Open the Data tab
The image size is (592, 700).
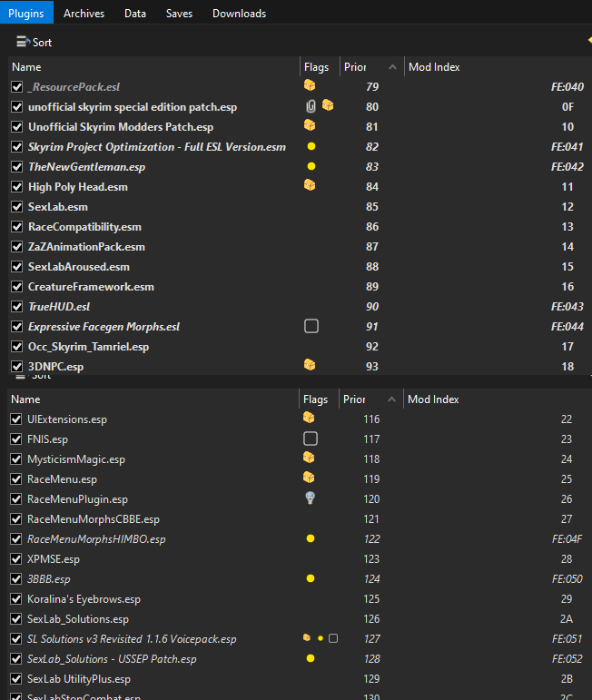coord(135,14)
